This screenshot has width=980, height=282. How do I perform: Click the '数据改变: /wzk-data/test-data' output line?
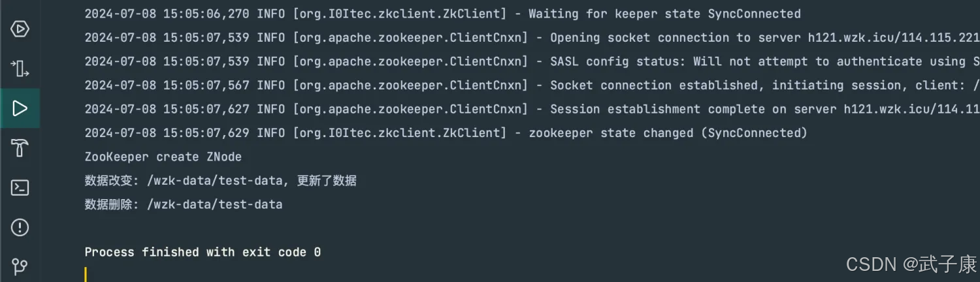click(220, 181)
